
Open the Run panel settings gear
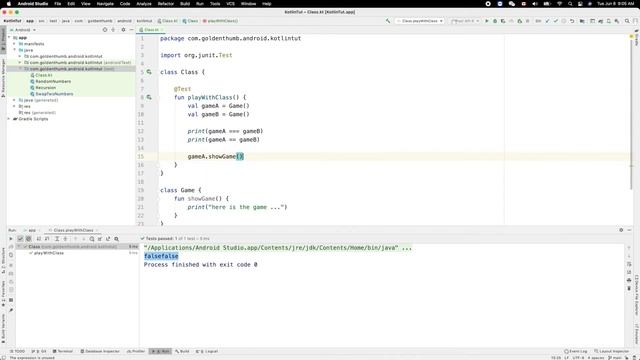click(x=621, y=230)
